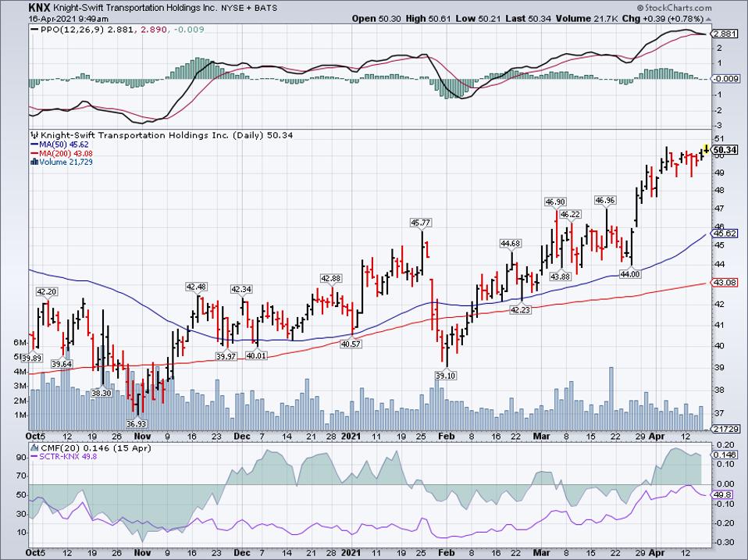The height and width of the screenshot is (560, 748).
Task: Click the black PPO line legend marker
Action: [x=33, y=29]
